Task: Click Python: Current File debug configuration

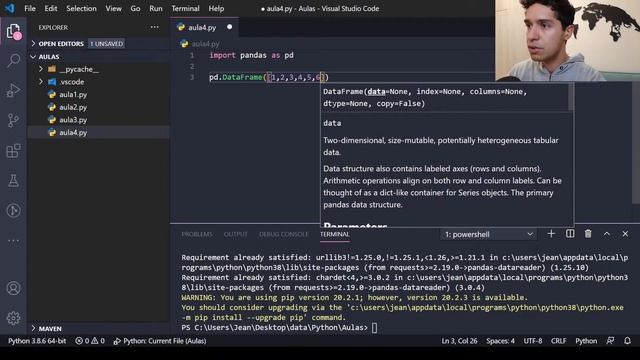Action: click(x=160, y=341)
